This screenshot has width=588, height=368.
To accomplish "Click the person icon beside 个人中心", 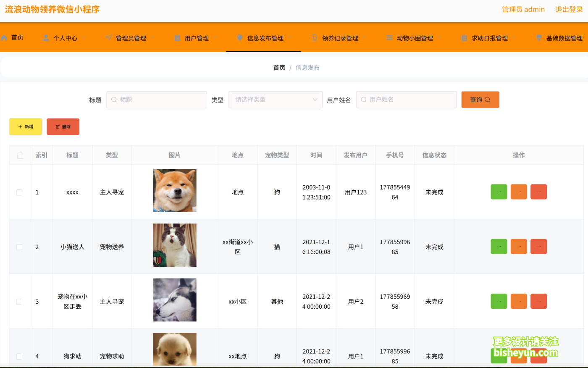I will [45, 37].
